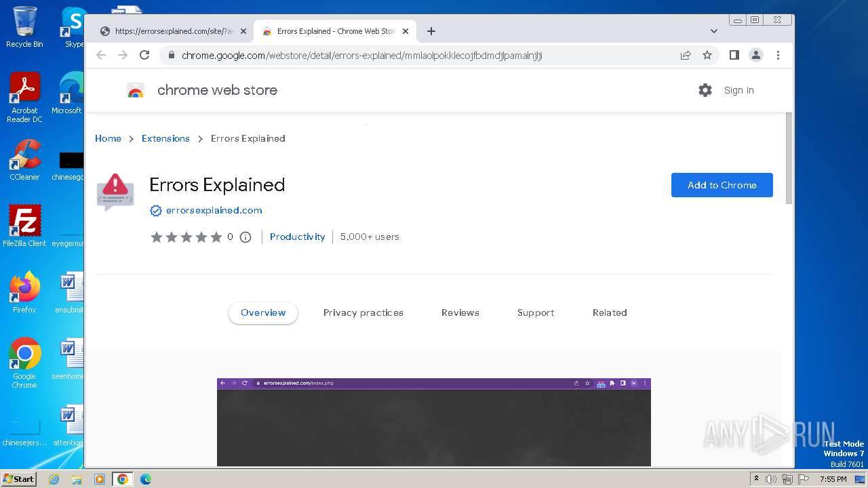The image size is (868, 488).
Task: Click the '5,000+ users' text
Action: point(370,237)
